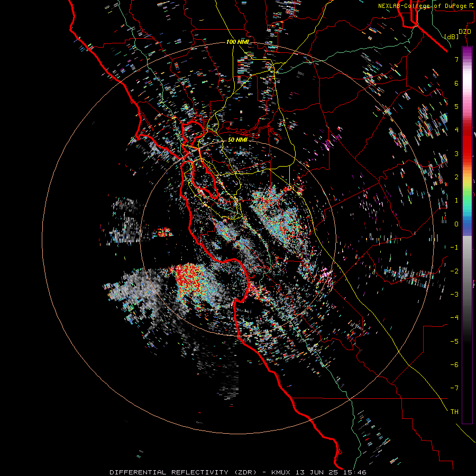The width and height of the screenshot is (476, 476).
Task: Click the "0" value on color scale
Action: coord(456,224)
